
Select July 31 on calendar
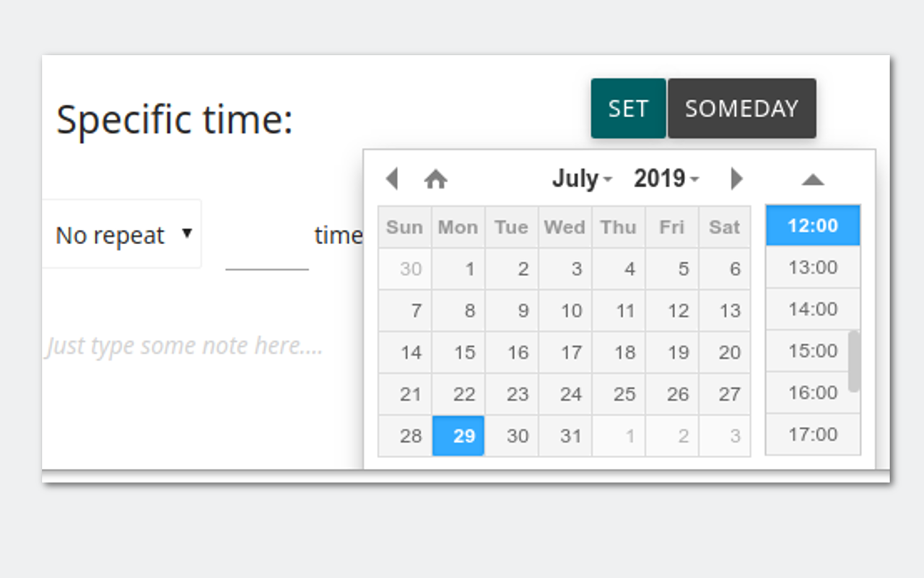[565, 436]
